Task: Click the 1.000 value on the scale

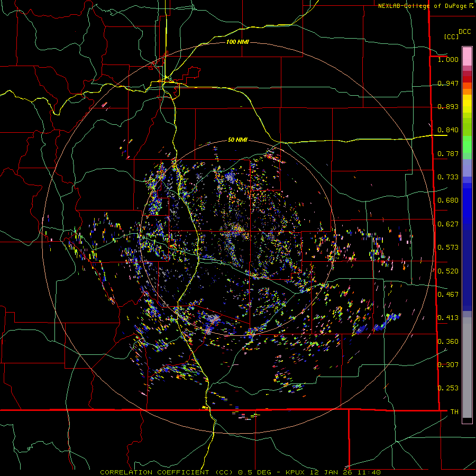Action: point(448,60)
